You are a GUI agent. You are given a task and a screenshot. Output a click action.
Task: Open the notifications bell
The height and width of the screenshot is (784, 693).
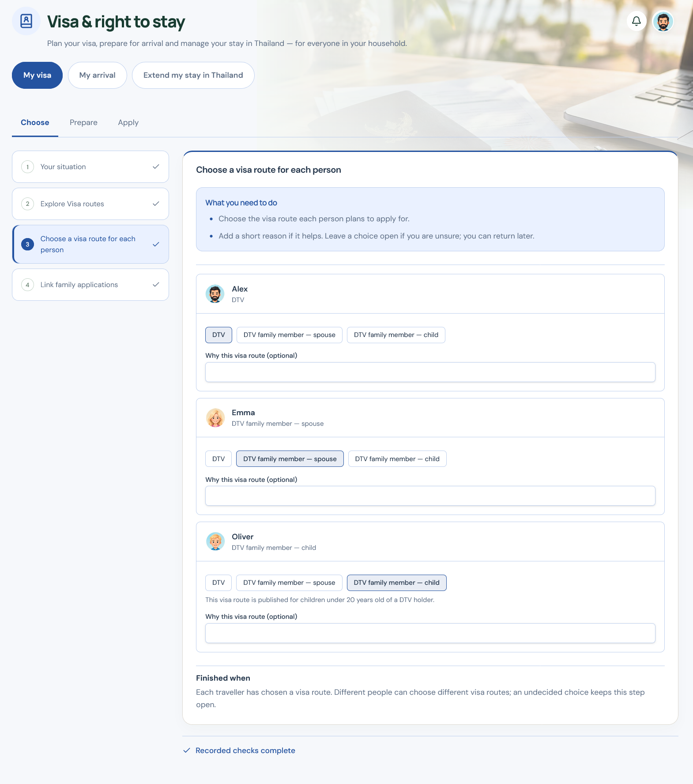636,21
